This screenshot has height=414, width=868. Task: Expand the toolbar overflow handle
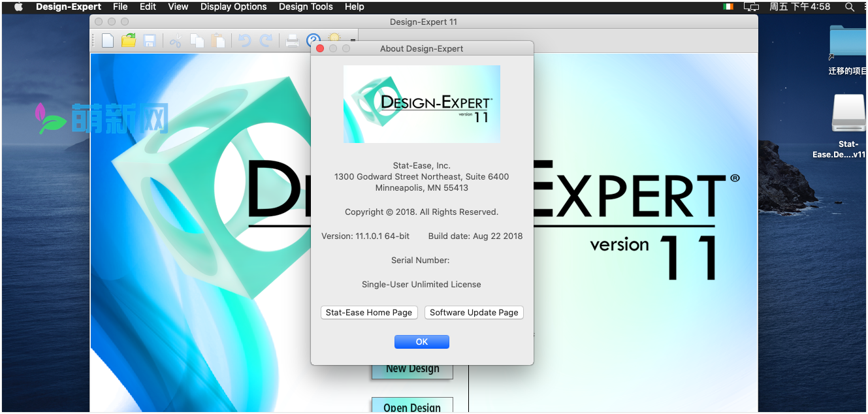(x=353, y=41)
